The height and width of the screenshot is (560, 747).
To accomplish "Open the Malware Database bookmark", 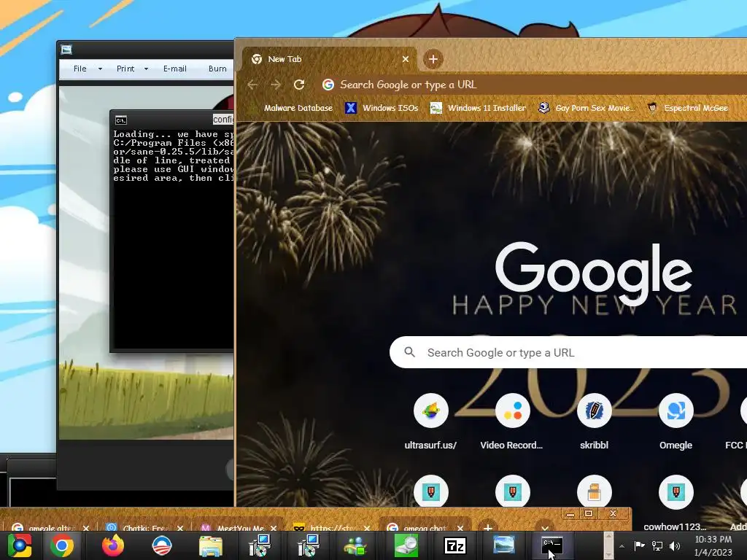I will (x=292, y=108).
